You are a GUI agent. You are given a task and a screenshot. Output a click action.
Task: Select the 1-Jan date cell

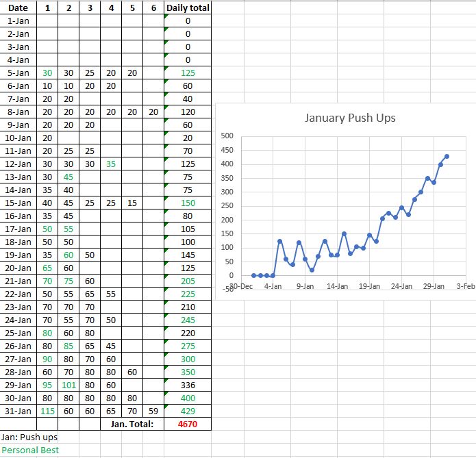(x=18, y=21)
